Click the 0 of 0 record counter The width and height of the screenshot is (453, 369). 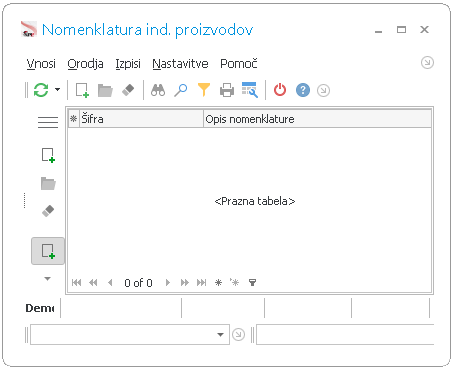[x=138, y=283]
